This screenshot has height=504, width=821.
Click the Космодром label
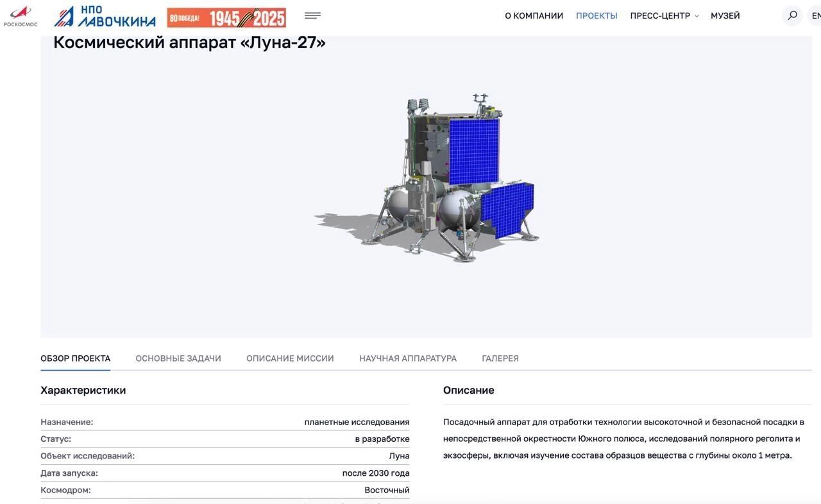coord(65,490)
